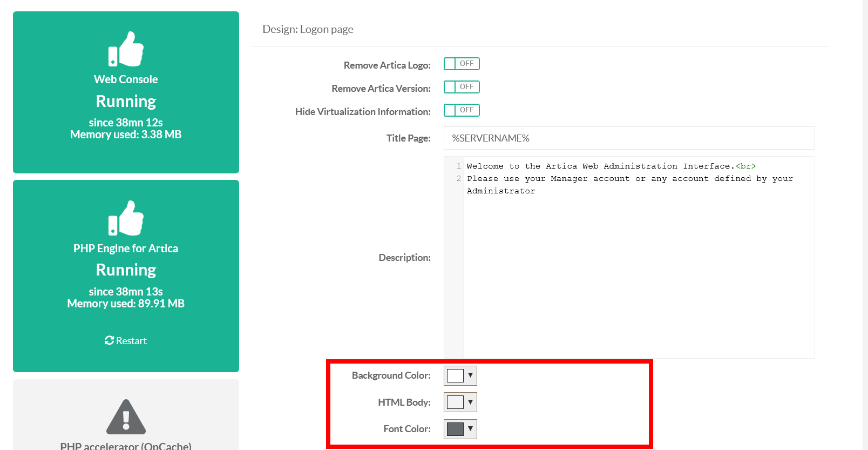Click the Web Console card title
Viewport: 868px width, 450px height.
(126, 79)
